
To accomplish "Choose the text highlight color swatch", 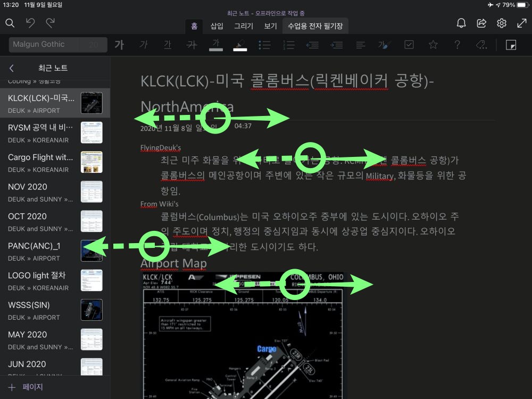I will [240, 45].
